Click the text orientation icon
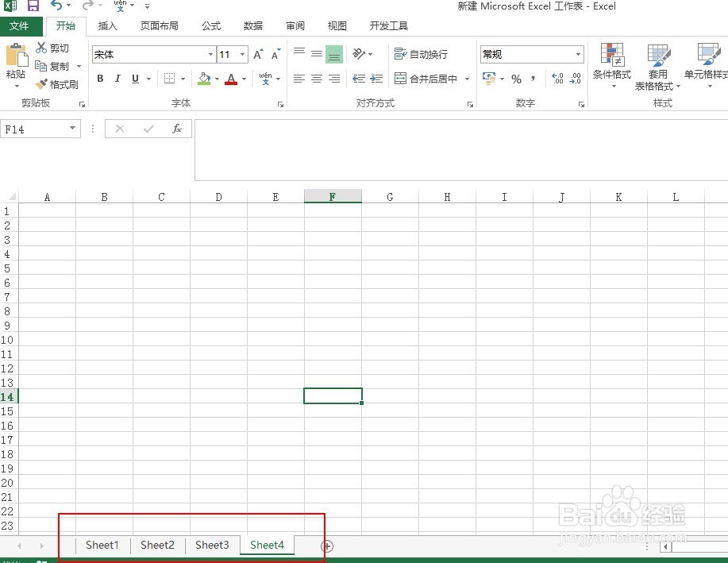Image resolution: width=728 pixels, height=563 pixels. click(x=359, y=54)
